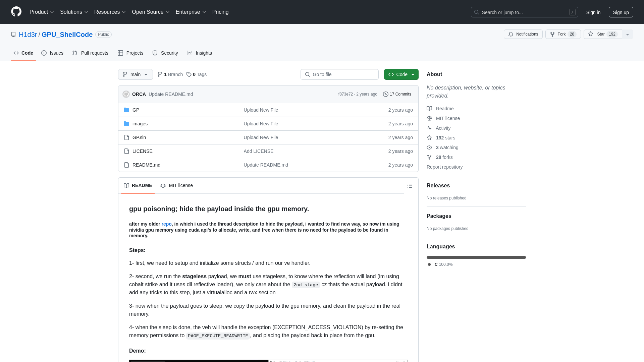This screenshot has width=644, height=362.
Task: Click the Sign in link
Action: (593, 12)
